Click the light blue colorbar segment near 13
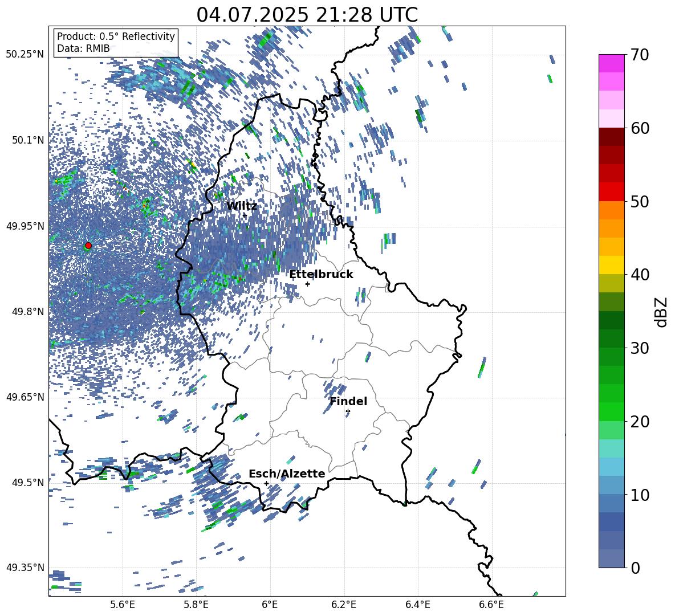 [611, 467]
